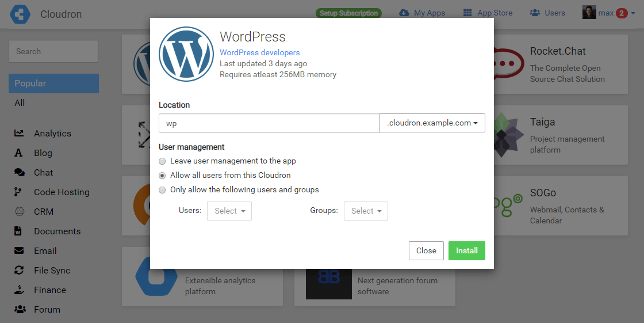Click the Analytics chart icon in sidebar
This screenshot has width=644, height=323.
[20, 134]
